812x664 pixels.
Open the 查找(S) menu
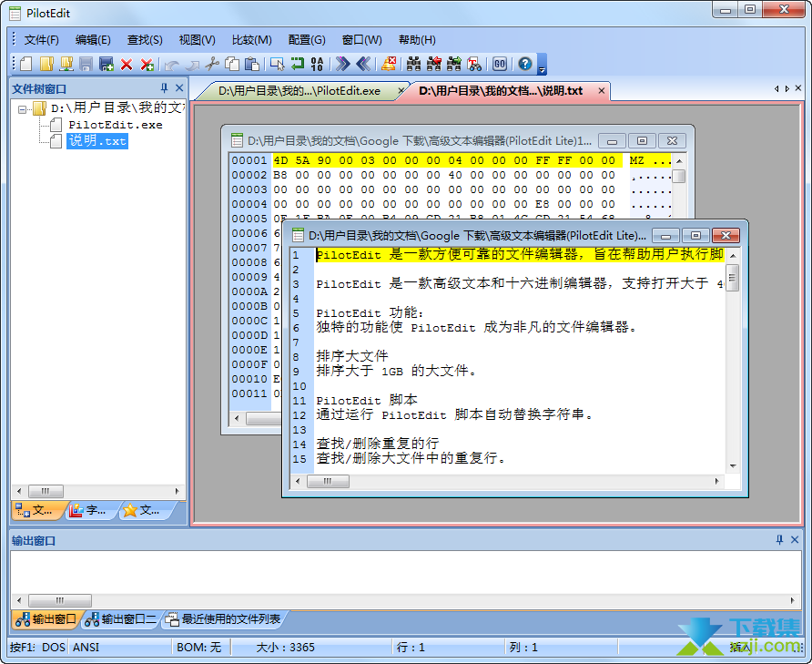click(145, 40)
